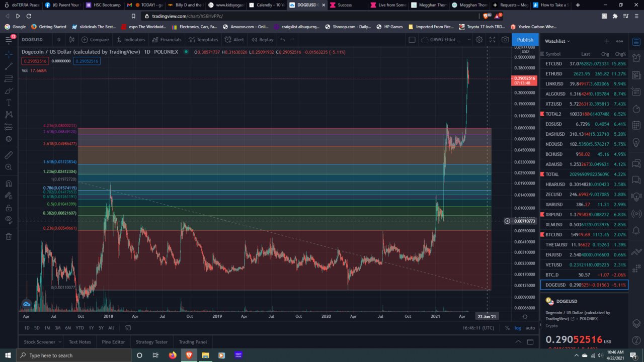This screenshot has height=362, width=644.
Task: Open the Strategy Tester tab
Action: click(152, 342)
